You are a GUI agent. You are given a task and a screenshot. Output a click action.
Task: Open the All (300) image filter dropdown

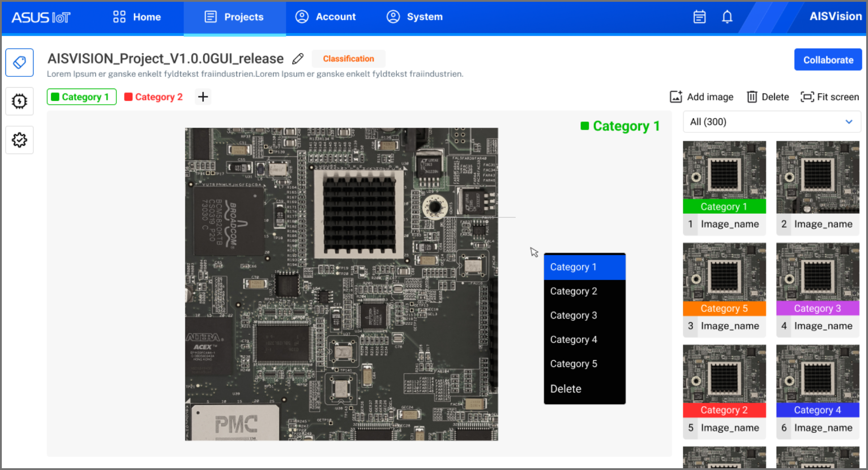pyautogui.click(x=772, y=122)
